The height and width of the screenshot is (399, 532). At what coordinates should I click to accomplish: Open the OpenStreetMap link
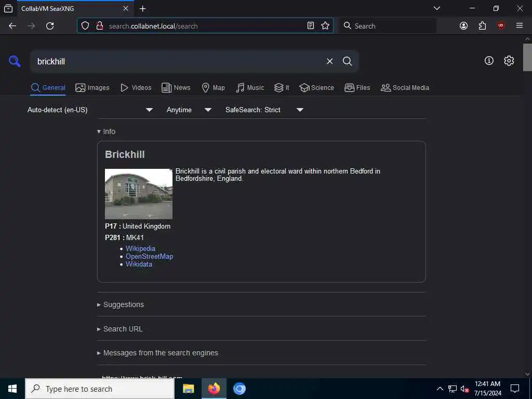pos(149,257)
